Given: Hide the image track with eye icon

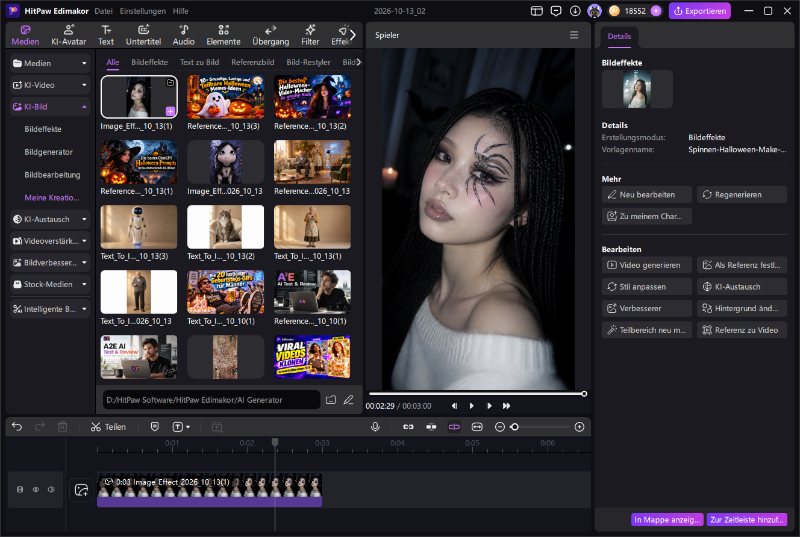Looking at the screenshot, I should [x=36, y=490].
